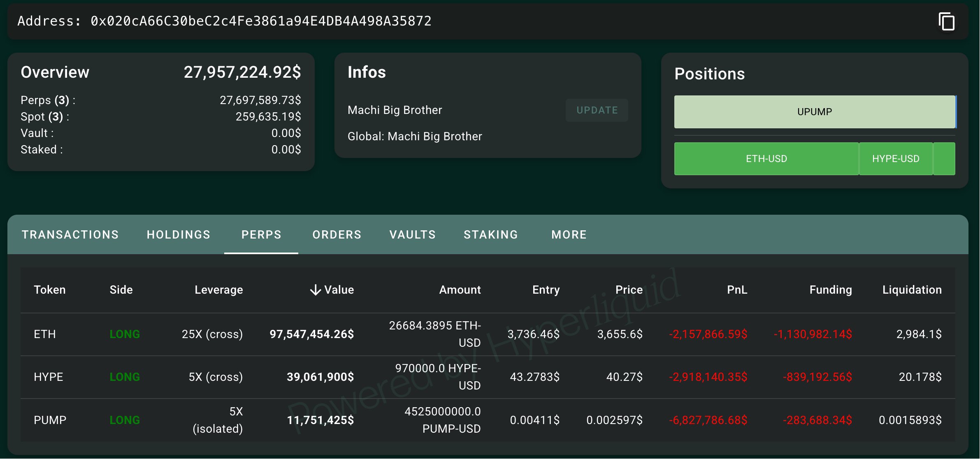This screenshot has width=980, height=459.
Task: Click the HYPE token row
Action: (488, 377)
